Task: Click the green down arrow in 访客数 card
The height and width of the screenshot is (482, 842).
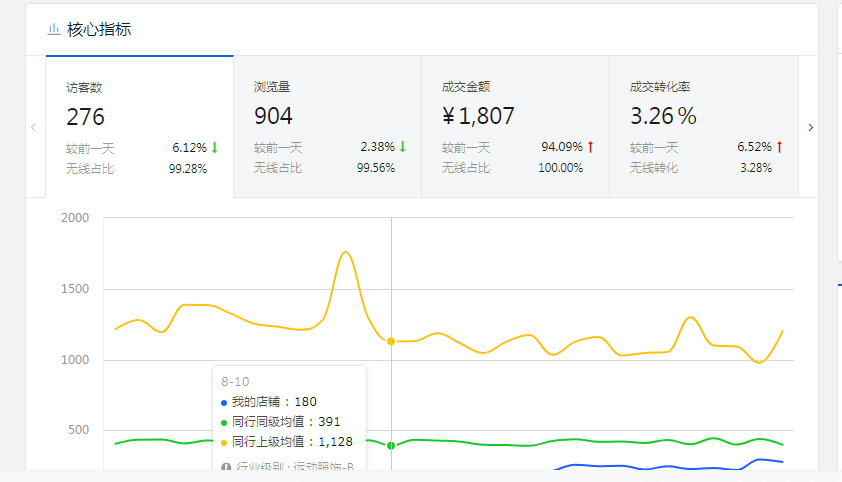Action: (x=214, y=147)
